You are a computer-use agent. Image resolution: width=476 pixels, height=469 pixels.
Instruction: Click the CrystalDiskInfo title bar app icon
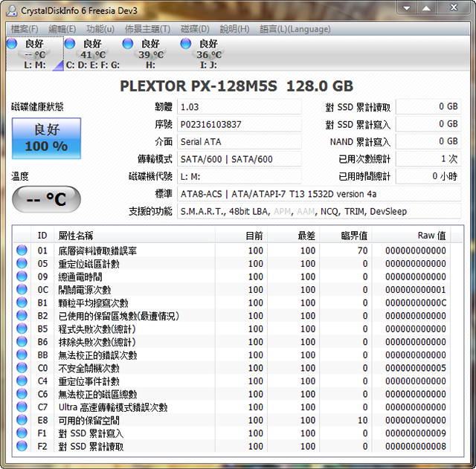coord(12,10)
